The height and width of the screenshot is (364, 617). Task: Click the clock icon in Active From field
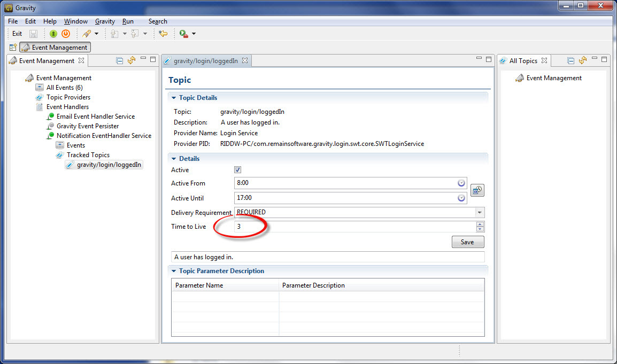[461, 183]
